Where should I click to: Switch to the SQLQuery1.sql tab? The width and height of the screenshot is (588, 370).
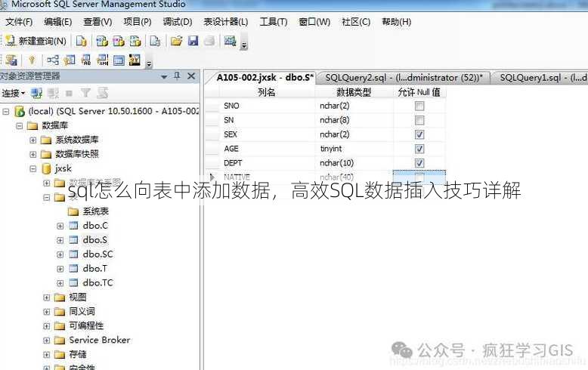(541, 78)
